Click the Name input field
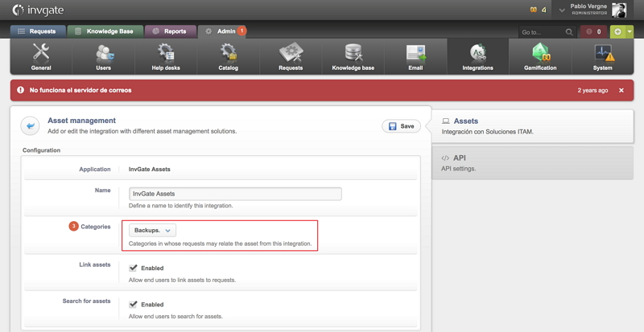Viewport: 644px width, 332px height. (x=235, y=194)
